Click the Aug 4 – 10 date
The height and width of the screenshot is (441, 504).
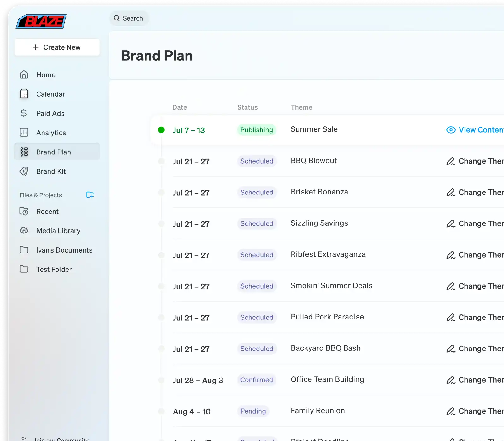(x=192, y=412)
